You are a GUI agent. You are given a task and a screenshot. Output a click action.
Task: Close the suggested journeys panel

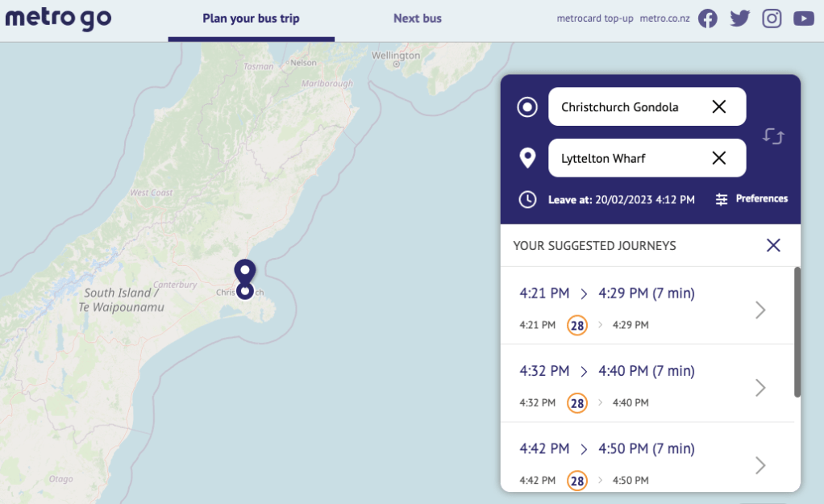(773, 245)
